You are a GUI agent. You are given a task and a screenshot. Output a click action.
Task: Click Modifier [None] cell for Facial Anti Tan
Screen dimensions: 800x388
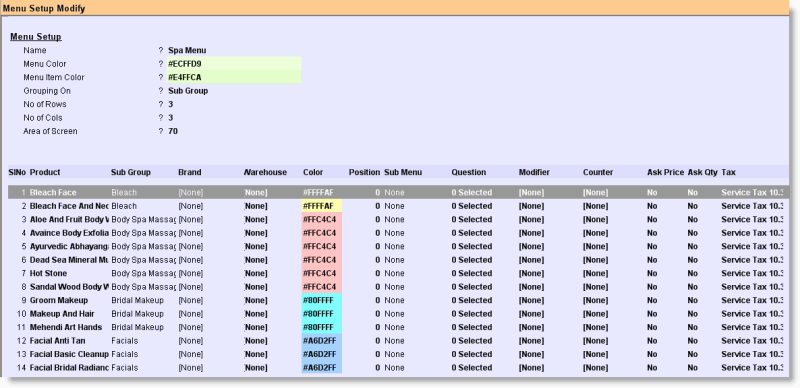tap(531, 341)
